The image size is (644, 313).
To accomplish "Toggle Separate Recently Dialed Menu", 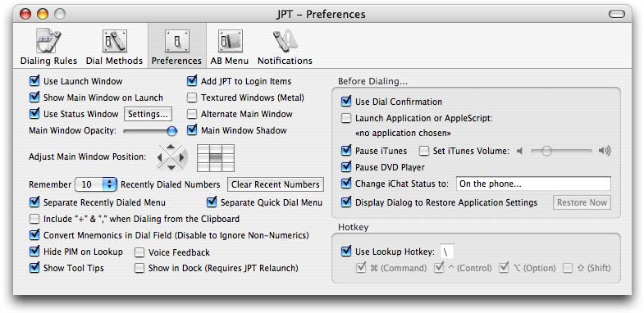I will point(34,202).
